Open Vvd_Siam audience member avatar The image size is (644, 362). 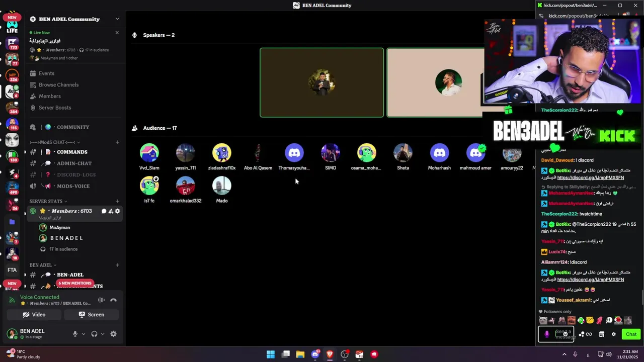coord(149,153)
